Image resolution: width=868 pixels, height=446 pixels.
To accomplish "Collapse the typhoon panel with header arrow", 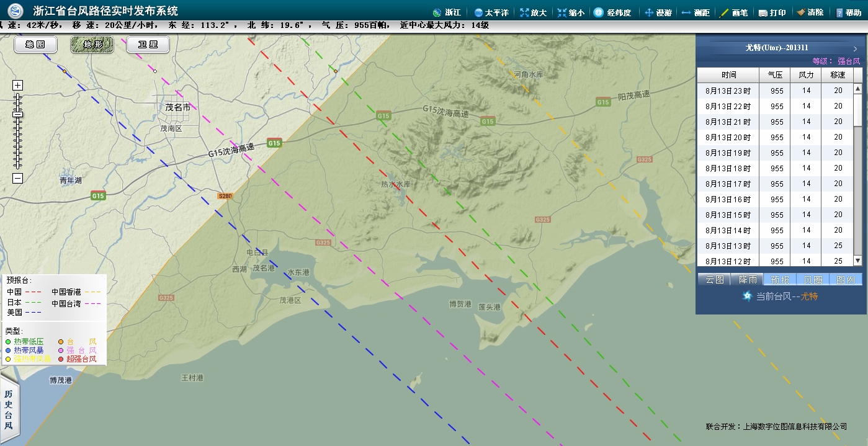I will [854, 48].
